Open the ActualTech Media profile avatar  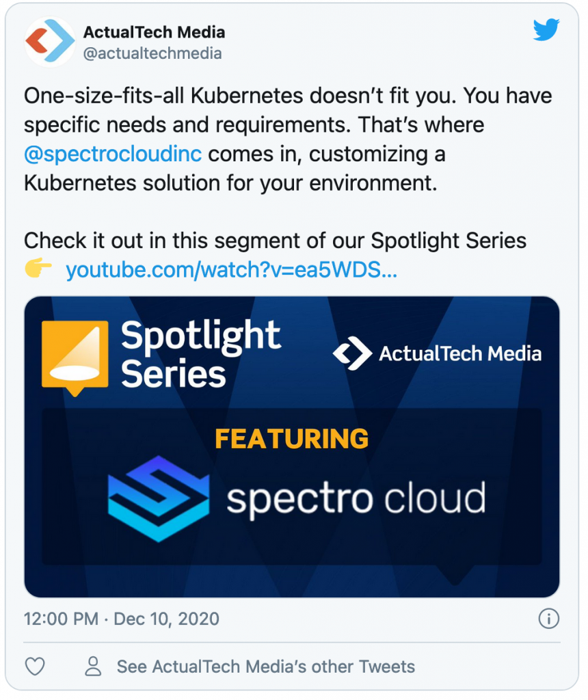click(49, 41)
